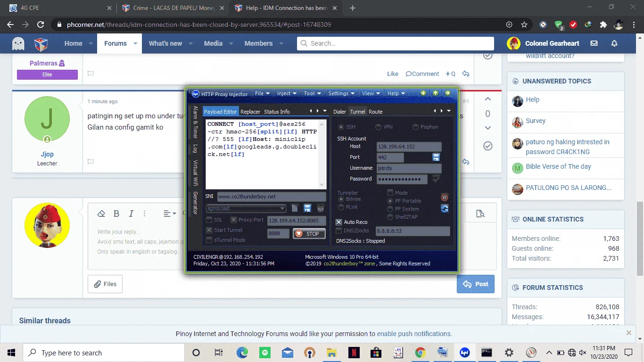Click the eraser icon in reply editor
The width and height of the screenshot is (644, 362).
(x=101, y=214)
